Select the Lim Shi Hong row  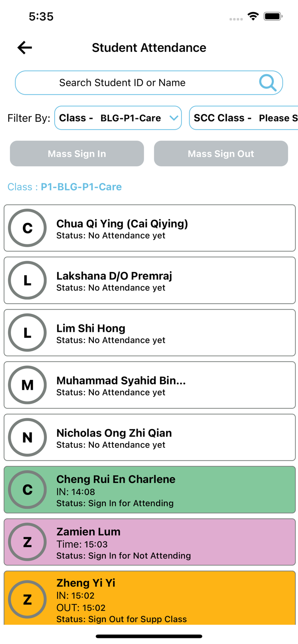[172, 333]
